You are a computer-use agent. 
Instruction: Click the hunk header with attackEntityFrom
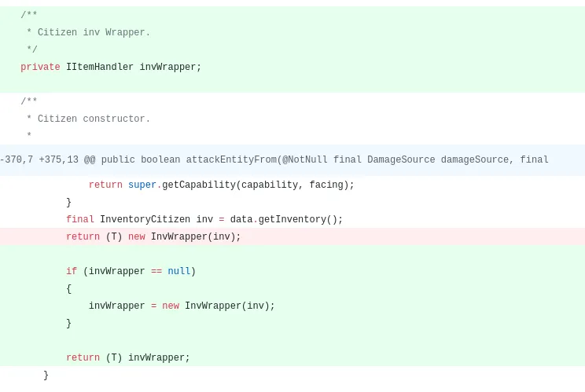point(292,159)
